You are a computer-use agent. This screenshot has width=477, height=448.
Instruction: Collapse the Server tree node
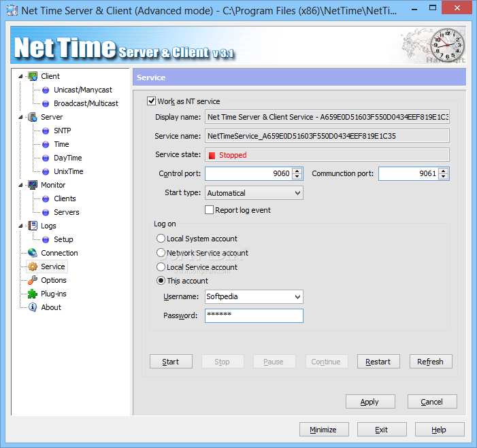[x=20, y=117]
